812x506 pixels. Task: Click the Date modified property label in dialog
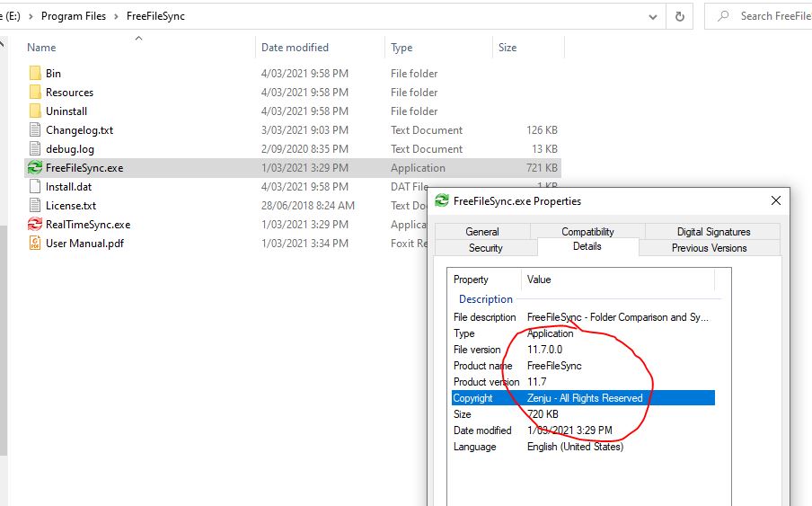(482, 431)
